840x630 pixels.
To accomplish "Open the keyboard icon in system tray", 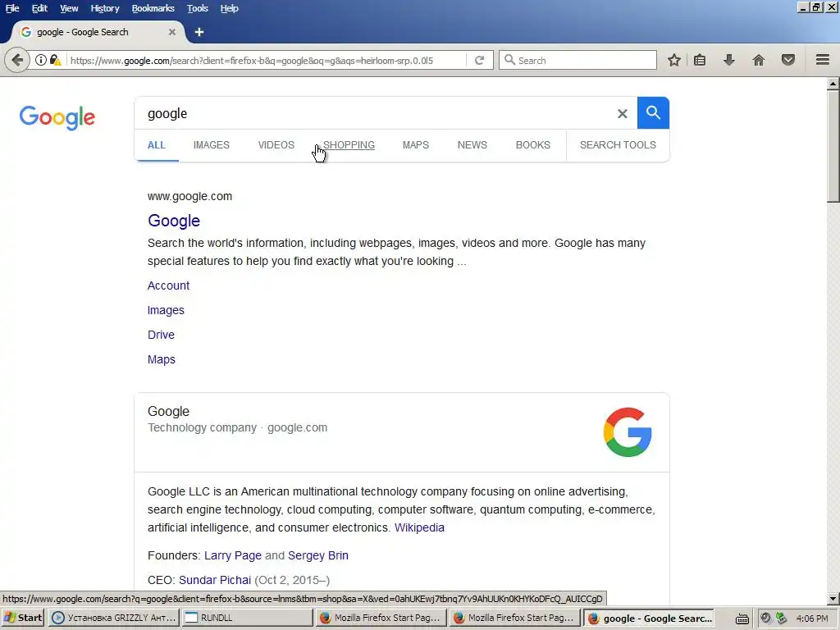I will (742, 619).
